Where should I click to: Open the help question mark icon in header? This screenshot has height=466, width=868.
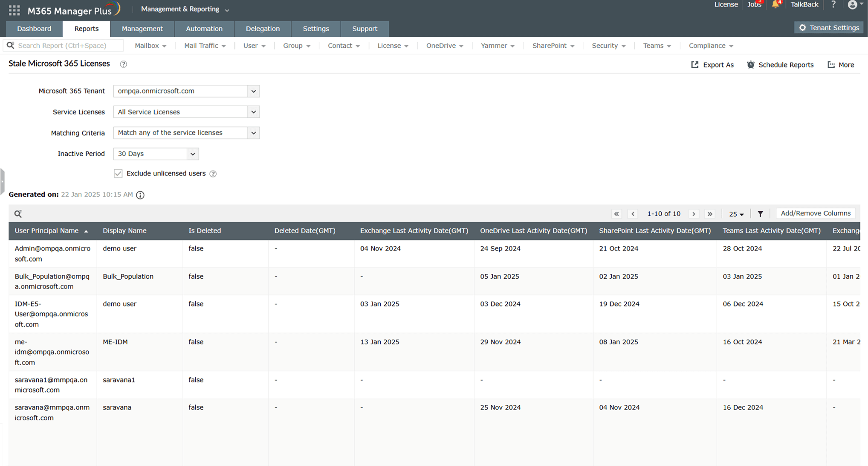[833, 5]
